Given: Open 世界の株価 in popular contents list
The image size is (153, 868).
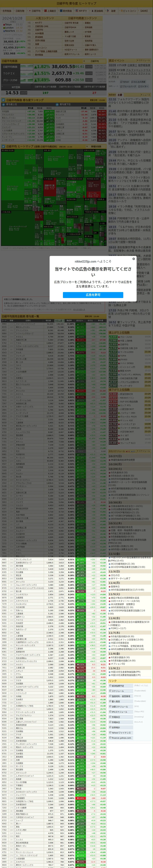Looking at the screenshot, I should [40, 41].
